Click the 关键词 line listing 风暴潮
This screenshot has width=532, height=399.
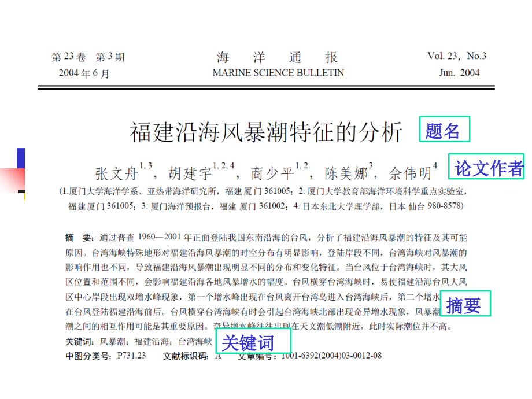139,341
